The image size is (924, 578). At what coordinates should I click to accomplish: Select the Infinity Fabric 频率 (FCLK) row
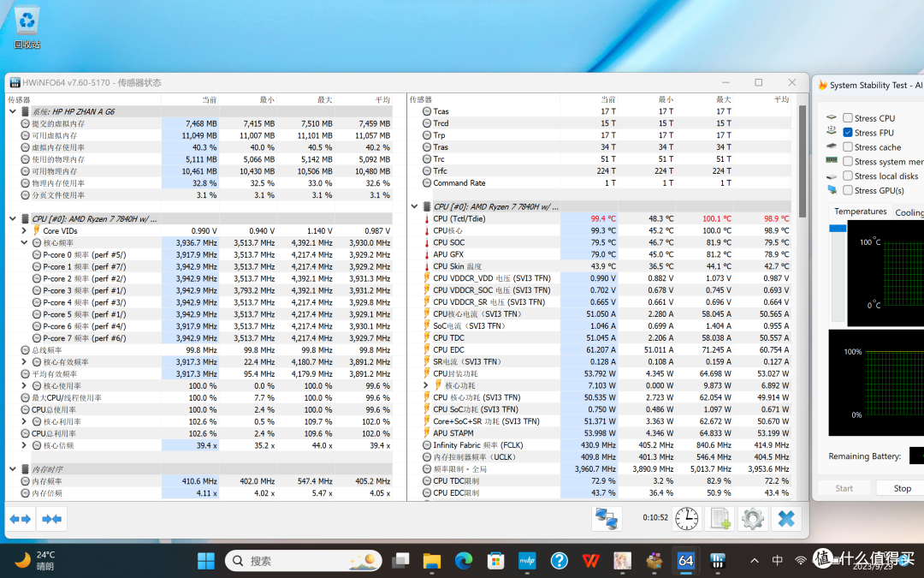(x=599, y=445)
